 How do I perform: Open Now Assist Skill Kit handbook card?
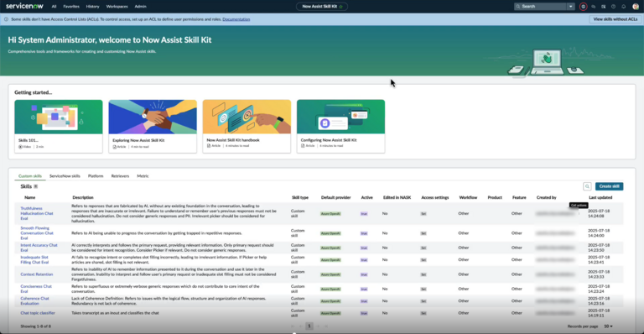coord(247,126)
